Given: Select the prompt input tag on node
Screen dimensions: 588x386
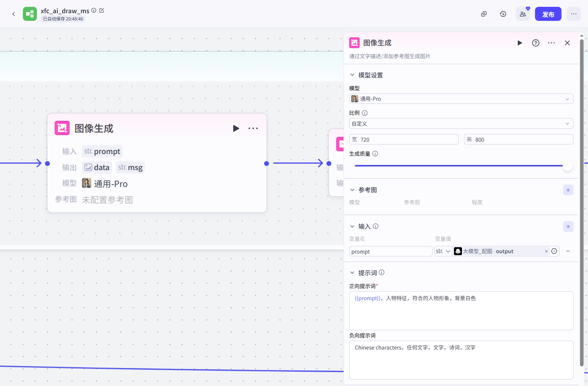Looking at the screenshot, I should tap(102, 151).
